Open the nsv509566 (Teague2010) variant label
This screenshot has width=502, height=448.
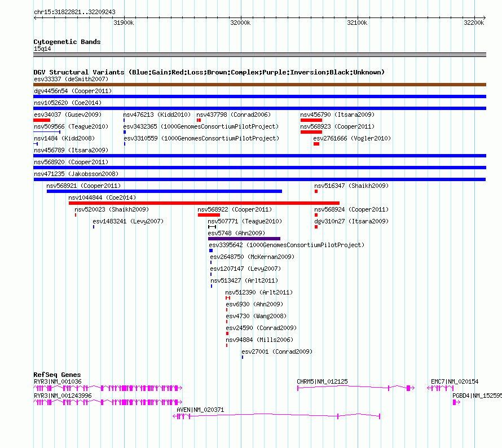click(x=71, y=126)
